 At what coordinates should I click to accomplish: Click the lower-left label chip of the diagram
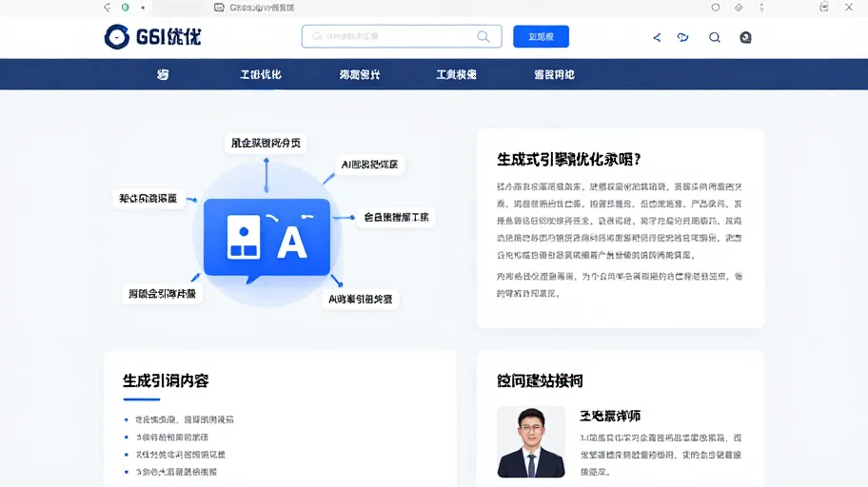162,293
